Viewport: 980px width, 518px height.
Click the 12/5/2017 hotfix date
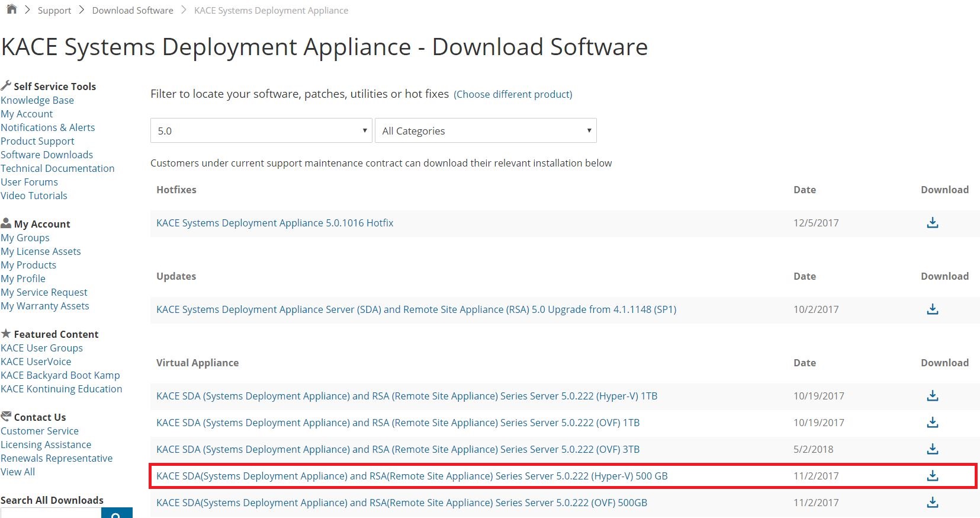[x=816, y=223]
